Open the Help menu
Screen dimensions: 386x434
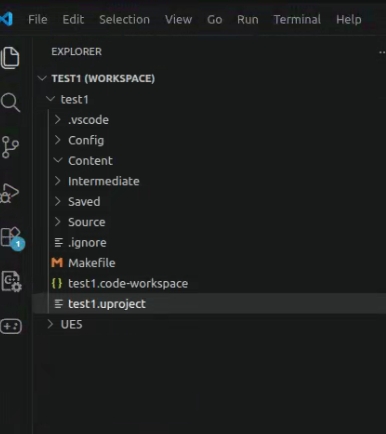tap(349, 19)
